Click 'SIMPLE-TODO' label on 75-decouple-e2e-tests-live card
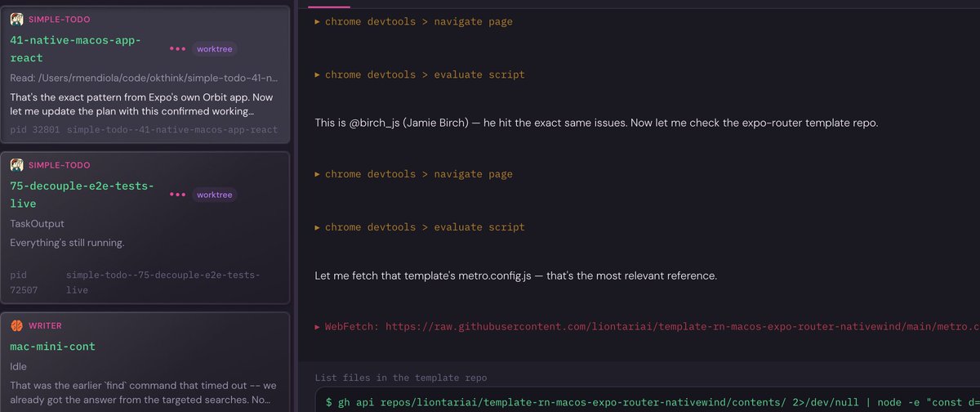 pyautogui.click(x=60, y=165)
